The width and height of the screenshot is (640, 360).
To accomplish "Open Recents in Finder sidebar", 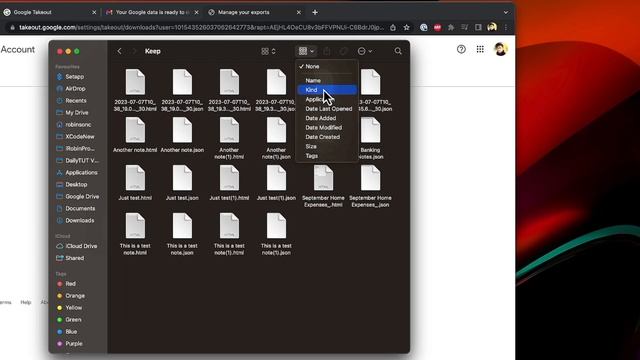I will click(76, 100).
